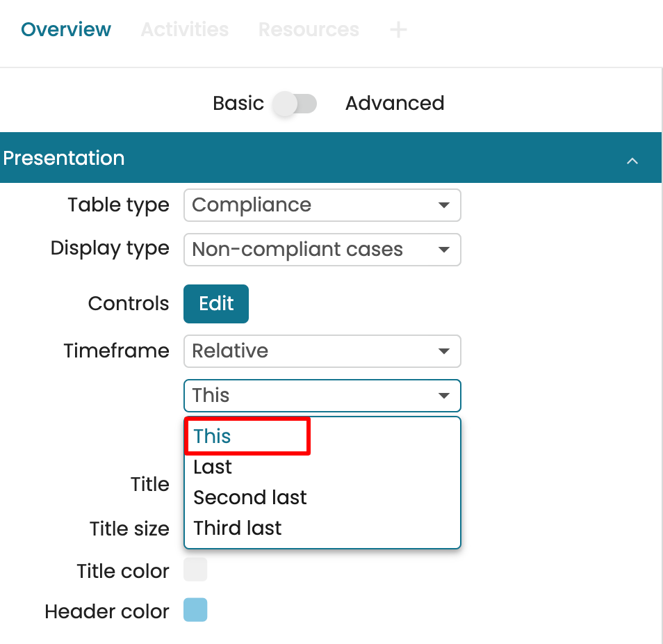Open the Timeframe Relative dropdown
Screen dimensions: 663x644
pos(322,351)
